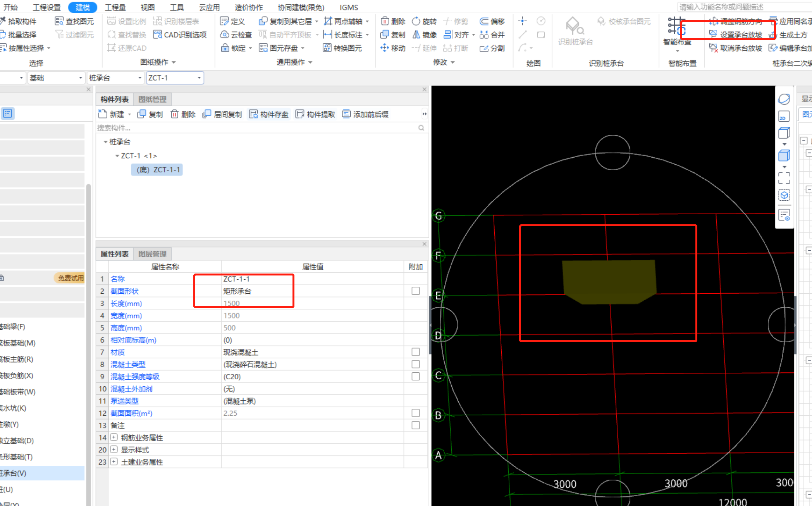This screenshot has width=812, height=506.
Task: Click 新建 button in 构件列表
Action: tap(112, 114)
